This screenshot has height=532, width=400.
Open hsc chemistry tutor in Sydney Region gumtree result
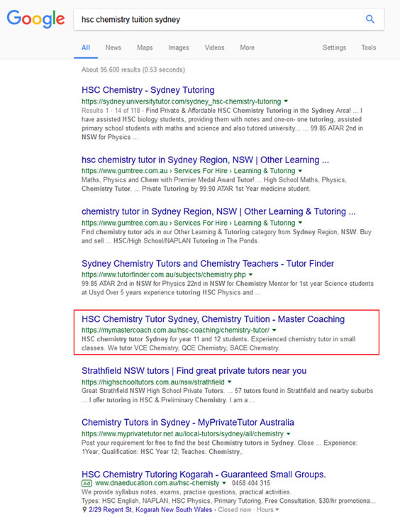point(205,160)
